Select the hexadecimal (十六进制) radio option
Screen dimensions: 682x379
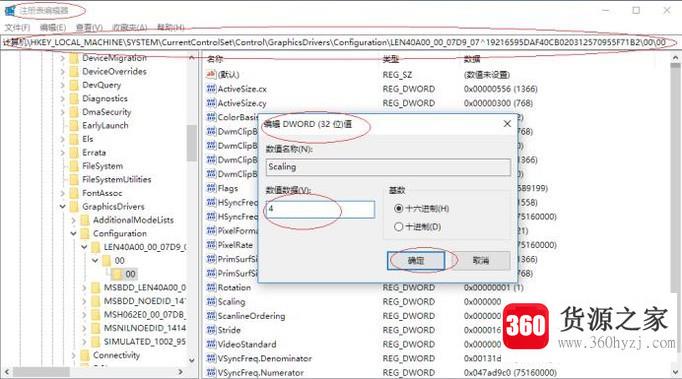(x=398, y=208)
